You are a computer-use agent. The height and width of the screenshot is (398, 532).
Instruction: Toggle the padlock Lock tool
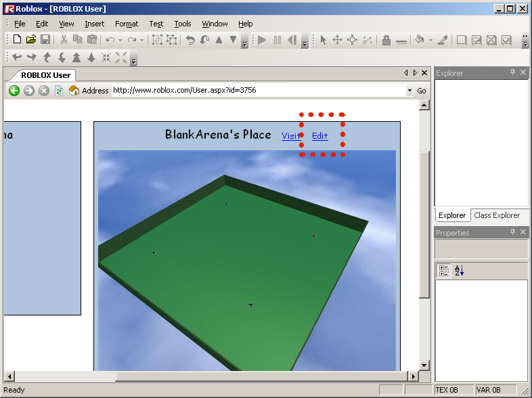[x=386, y=40]
